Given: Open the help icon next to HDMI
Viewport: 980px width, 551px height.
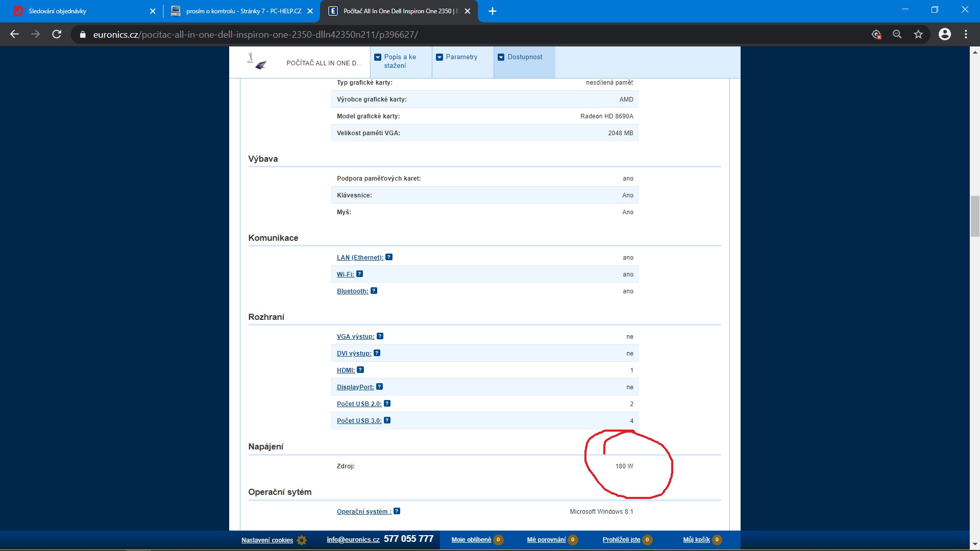Looking at the screenshot, I should [x=360, y=370].
